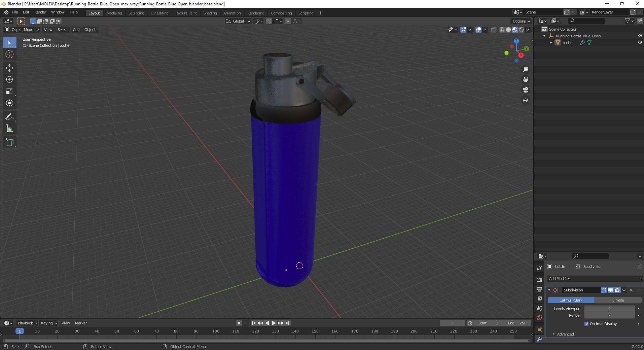Play animation forward

[274, 323]
